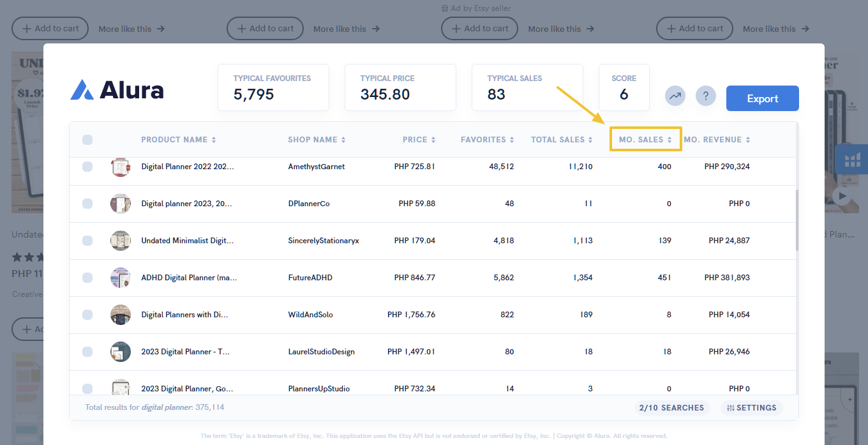Click the 'Ad by Etsy seller' label on Etsy page
Viewport: 868px width, 445px height.
(x=476, y=8)
